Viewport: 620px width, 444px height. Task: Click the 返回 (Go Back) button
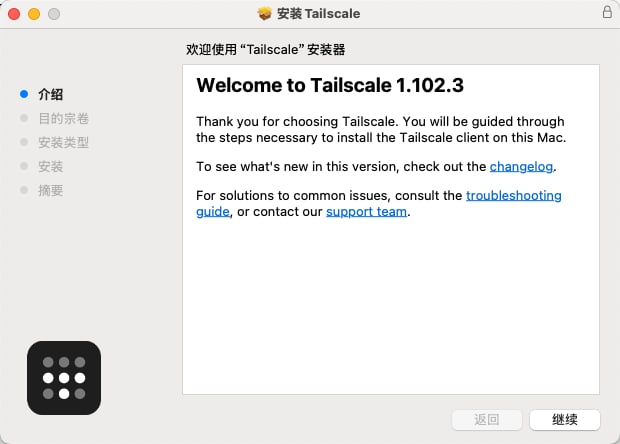click(487, 419)
